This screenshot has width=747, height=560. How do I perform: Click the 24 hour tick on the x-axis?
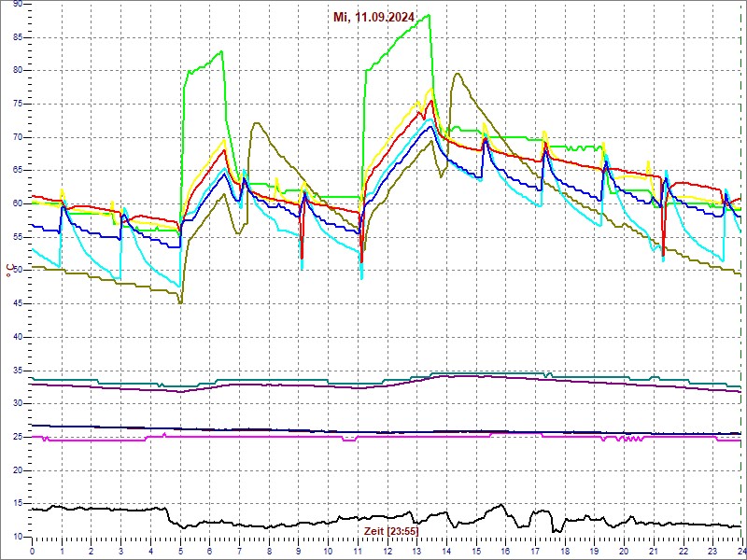coord(740,550)
